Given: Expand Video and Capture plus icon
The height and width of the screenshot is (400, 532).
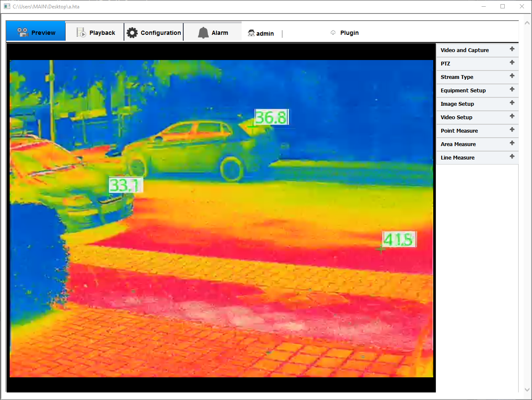Looking at the screenshot, I should (x=512, y=49).
